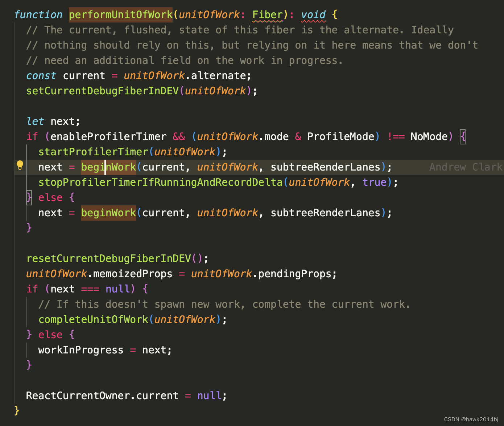
Task: Click the alternate property
Action: tap(218, 75)
